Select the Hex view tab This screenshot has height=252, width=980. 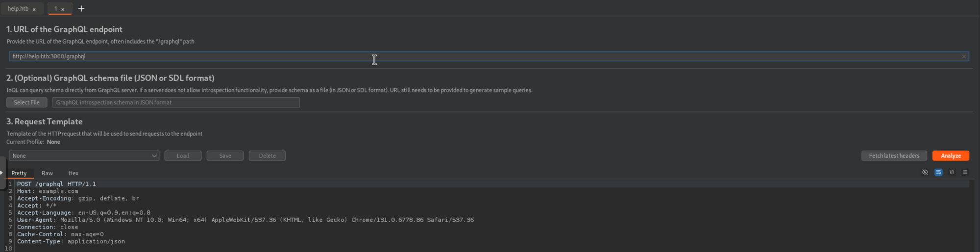point(73,173)
